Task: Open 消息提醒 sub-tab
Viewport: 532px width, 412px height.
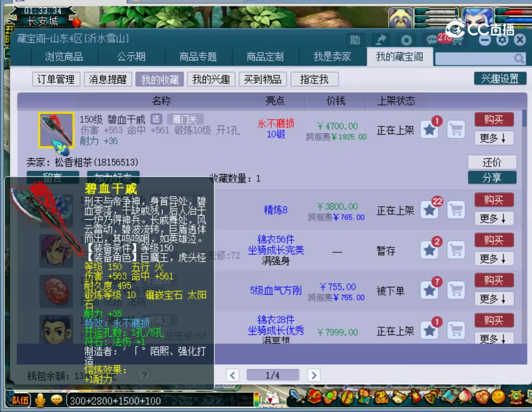Action: pyautogui.click(x=108, y=79)
